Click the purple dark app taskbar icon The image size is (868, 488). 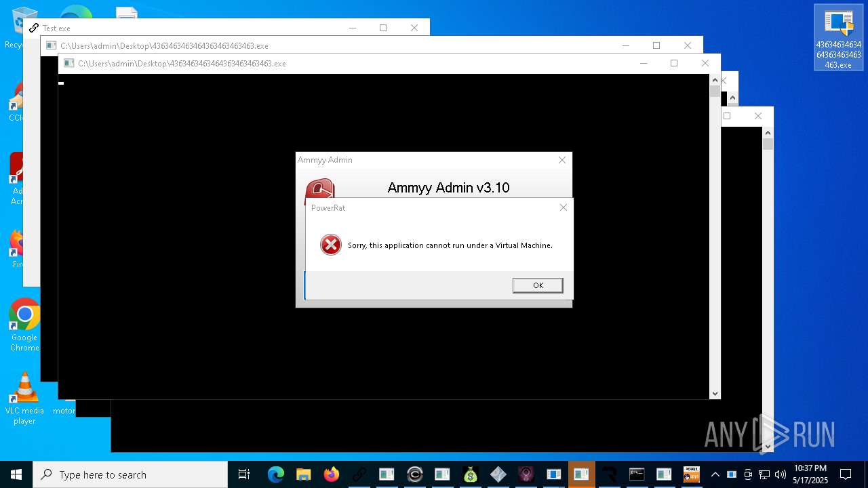(526, 474)
